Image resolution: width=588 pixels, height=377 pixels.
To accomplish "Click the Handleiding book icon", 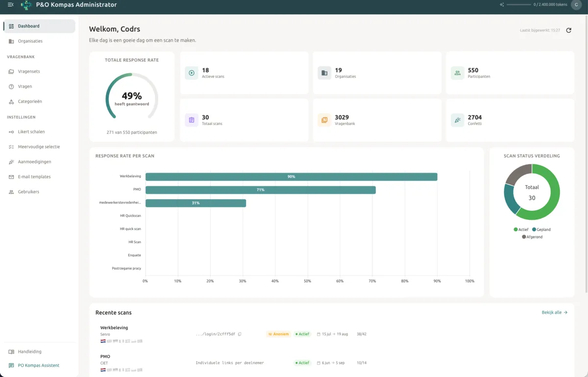I will click(11, 352).
